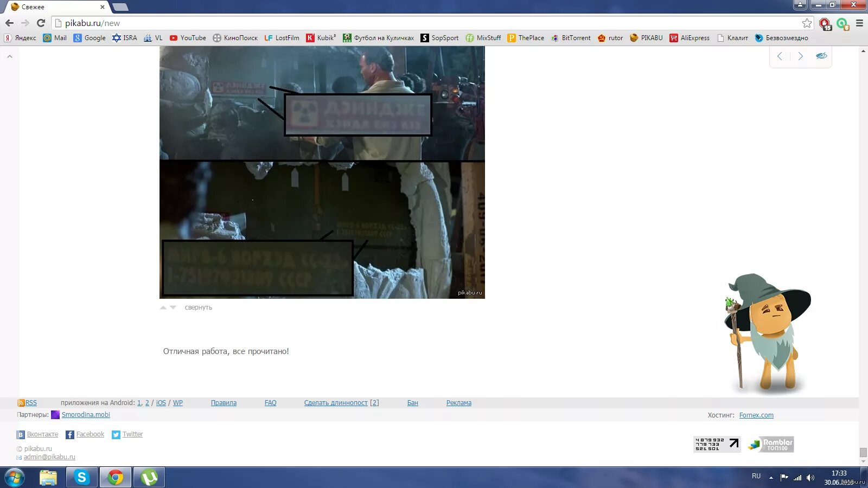
Task: Go to next post with right chevron
Action: pos(800,56)
